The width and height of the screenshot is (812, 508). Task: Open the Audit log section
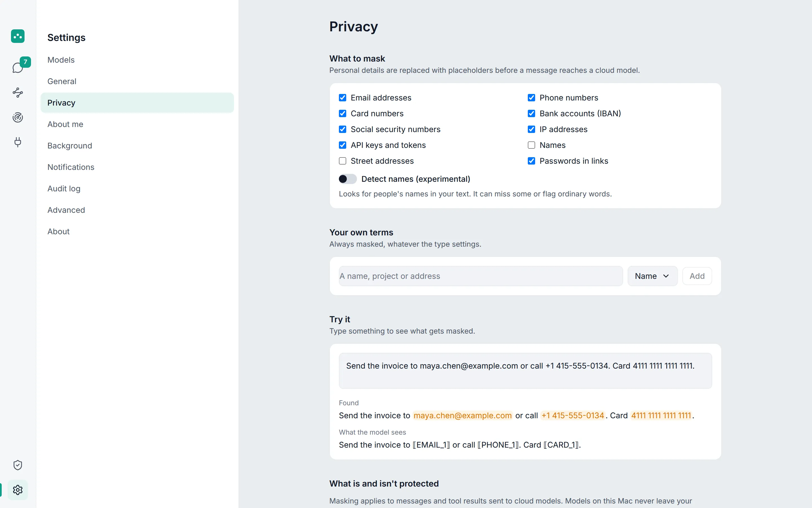pyautogui.click(x=137, y=189)
